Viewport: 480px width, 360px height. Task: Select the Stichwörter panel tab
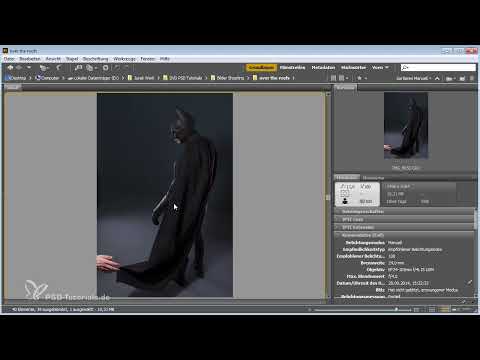pos(373,178)
